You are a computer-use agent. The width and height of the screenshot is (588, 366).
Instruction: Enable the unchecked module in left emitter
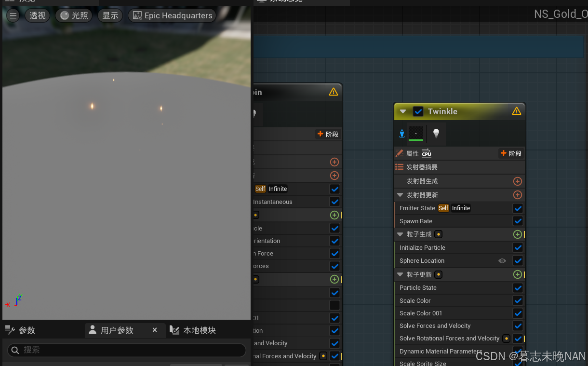(335, 305)
